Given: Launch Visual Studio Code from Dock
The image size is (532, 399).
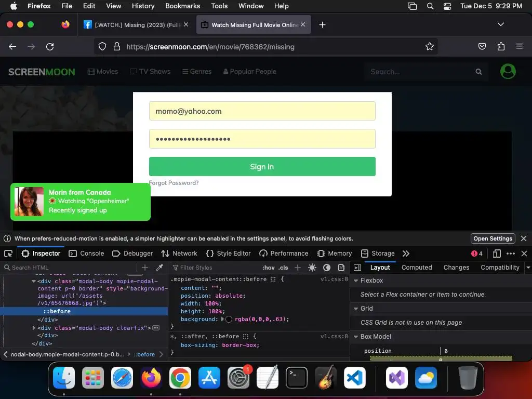Looking at the screenshot, I should [x=354, y=378].
